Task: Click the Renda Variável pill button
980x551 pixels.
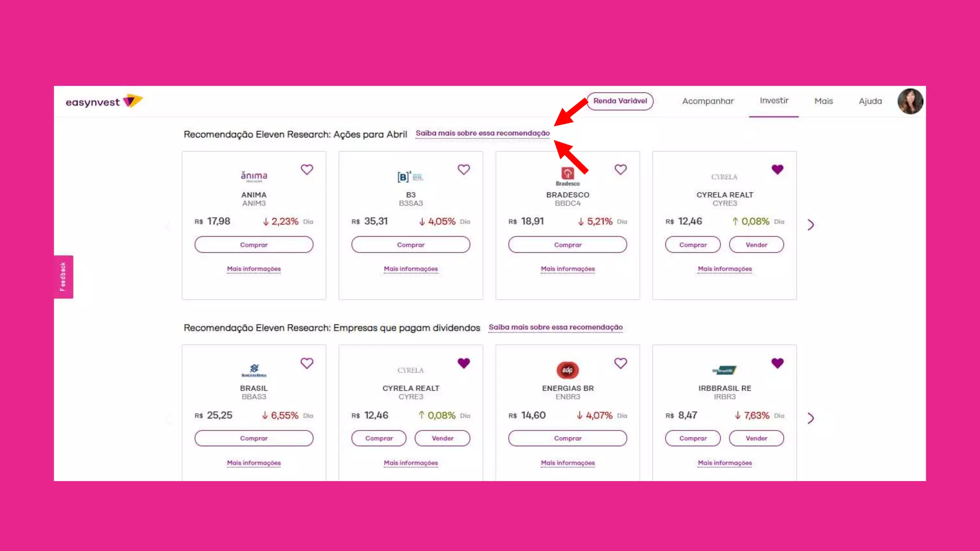Action: click(x=620, y=101)
